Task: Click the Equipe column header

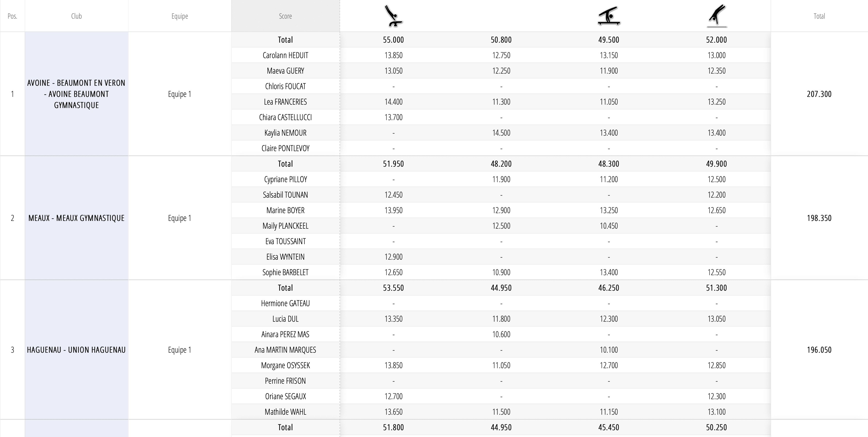Action: coord(180,16)
